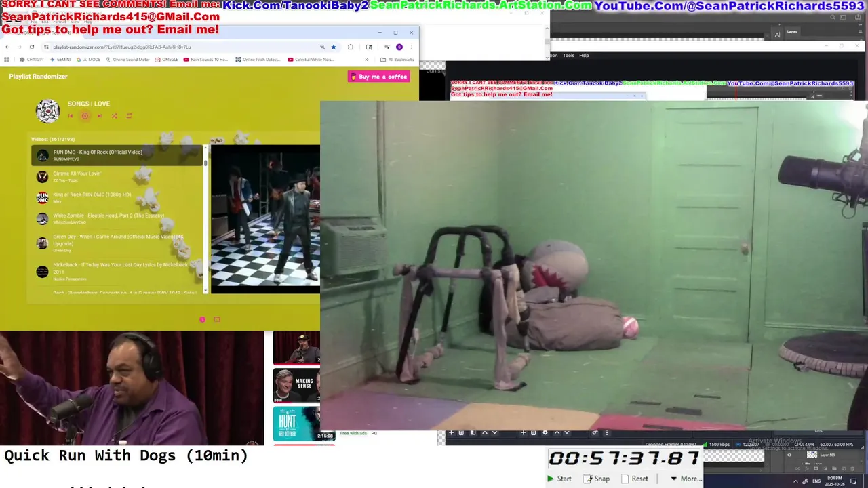The height and width of the screenshot is (488, 868).
Task: Start the stopwatch timer
Action: (559, 479)
